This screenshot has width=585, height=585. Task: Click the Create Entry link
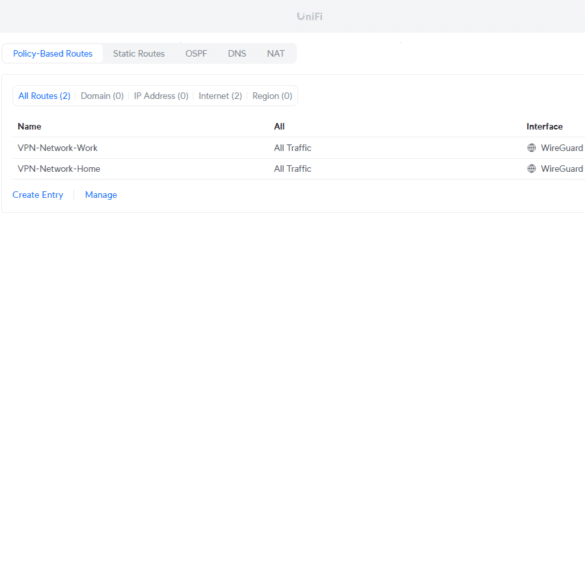[38, 195]
